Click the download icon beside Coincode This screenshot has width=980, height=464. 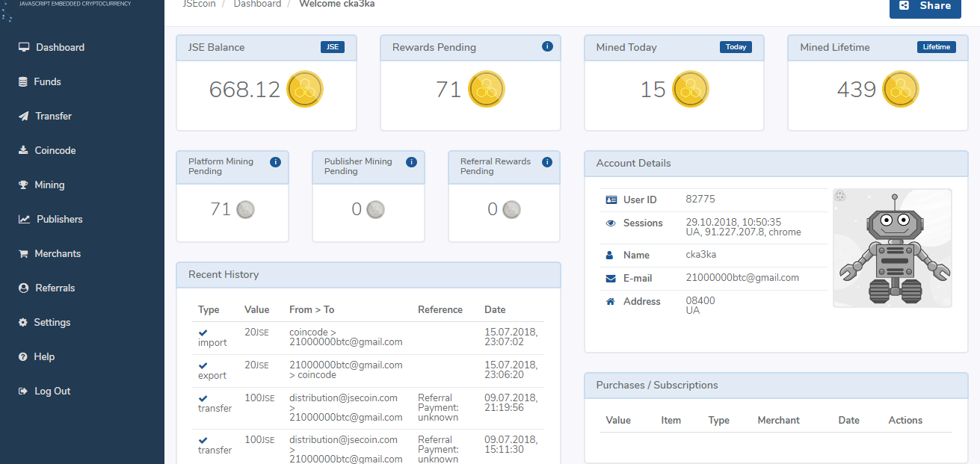(23, 150)
